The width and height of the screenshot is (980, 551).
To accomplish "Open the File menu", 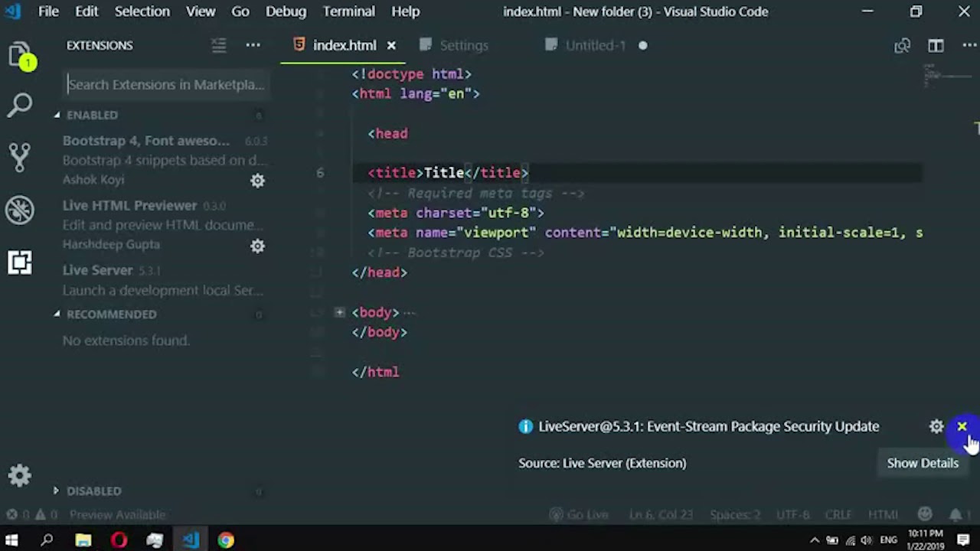I will (48, 11).
